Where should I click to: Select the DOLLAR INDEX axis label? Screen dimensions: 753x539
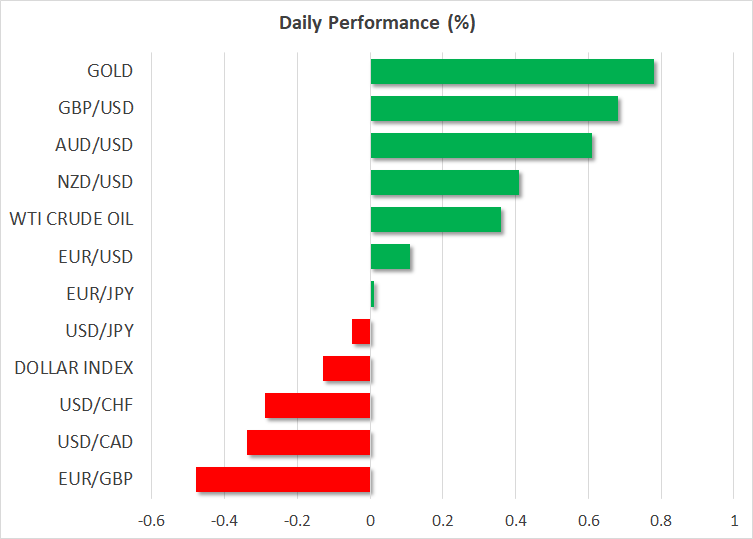[x=74, y=368]
